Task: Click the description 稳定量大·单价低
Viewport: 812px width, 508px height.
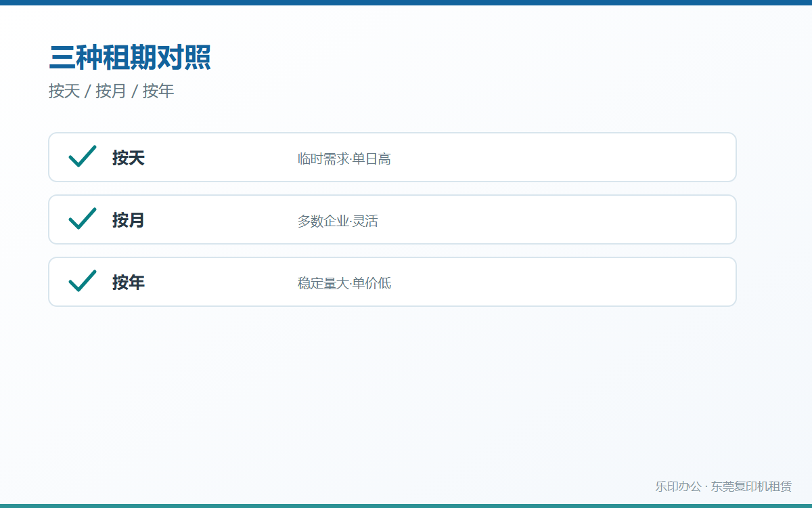Action: [x=344, y=284]
